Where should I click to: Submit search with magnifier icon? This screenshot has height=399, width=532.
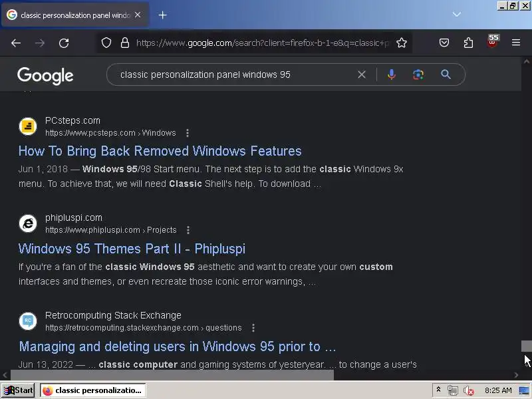coord(446,74)
